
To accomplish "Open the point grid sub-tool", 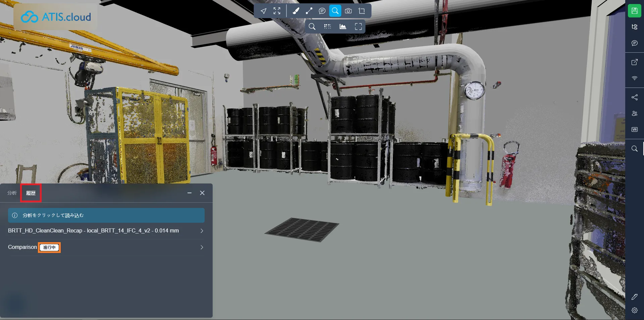I will [327, 27].
